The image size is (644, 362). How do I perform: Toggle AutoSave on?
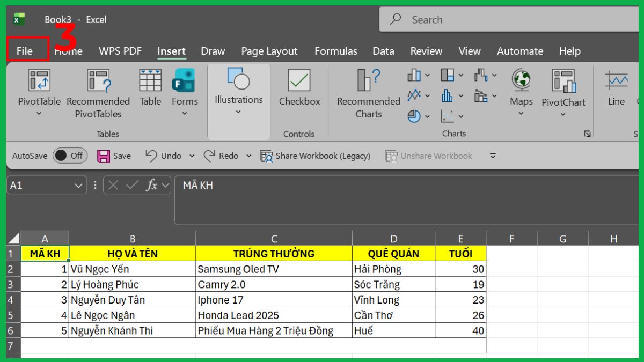pyautogui.click(x=70, y=156)
